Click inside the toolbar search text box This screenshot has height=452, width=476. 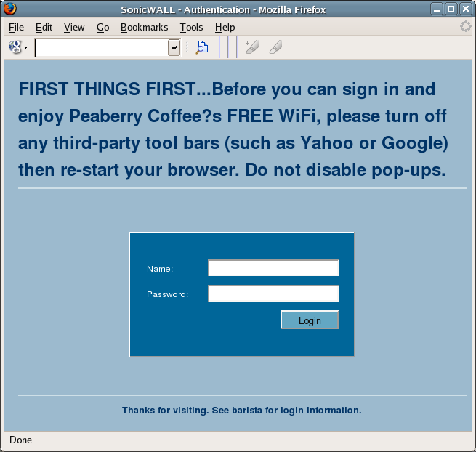(102, 48)
